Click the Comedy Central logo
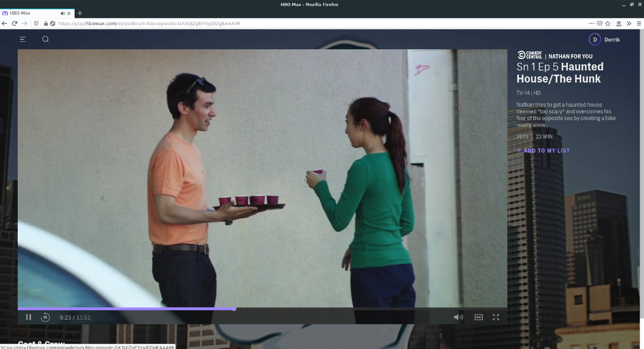Viewport: 644px width, 349px height. pos(529,55)
